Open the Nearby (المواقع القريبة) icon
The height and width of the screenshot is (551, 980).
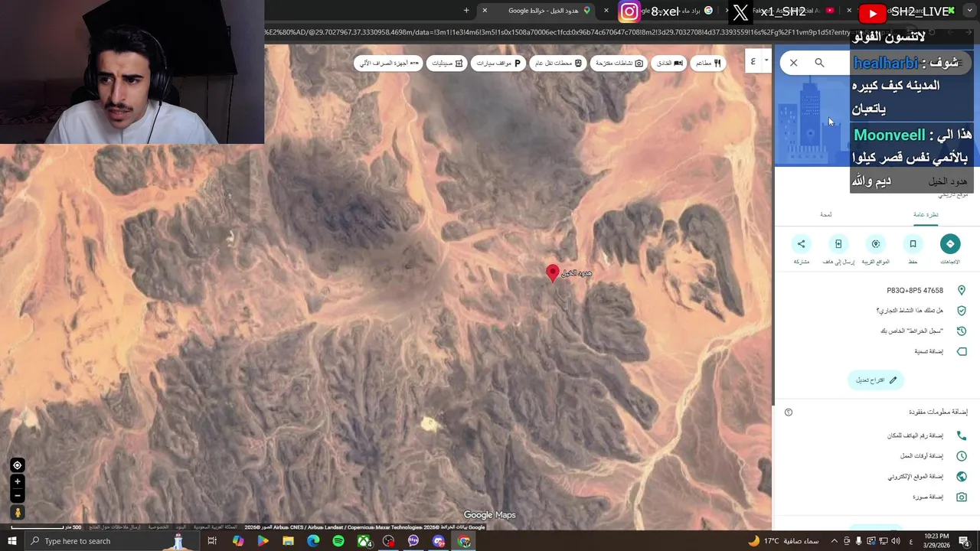click(875, 244)
